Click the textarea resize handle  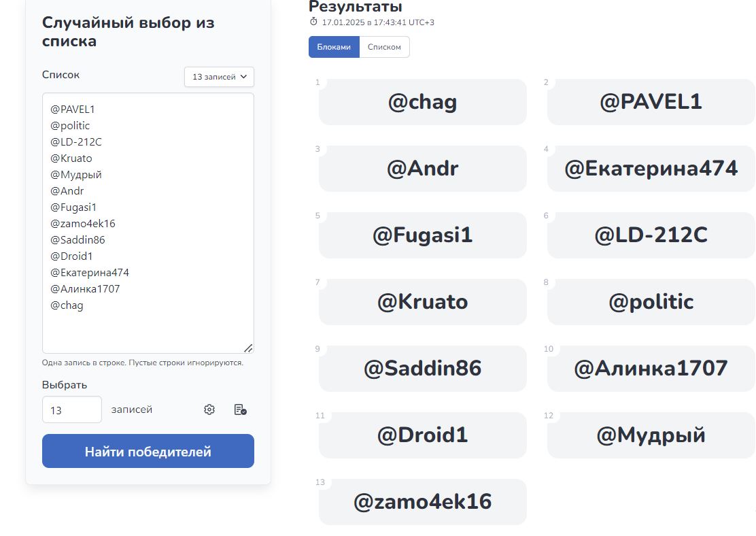[248, 348]
